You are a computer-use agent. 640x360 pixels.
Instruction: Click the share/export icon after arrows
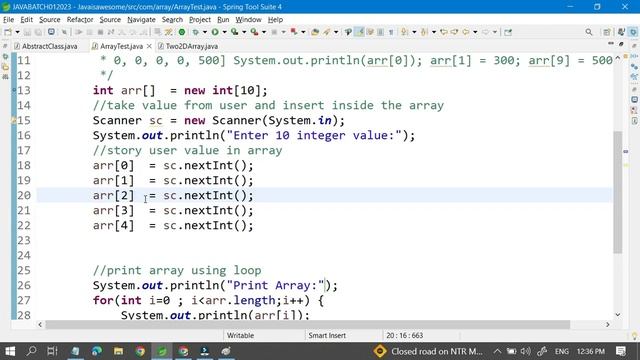click(x=508, y=32)
